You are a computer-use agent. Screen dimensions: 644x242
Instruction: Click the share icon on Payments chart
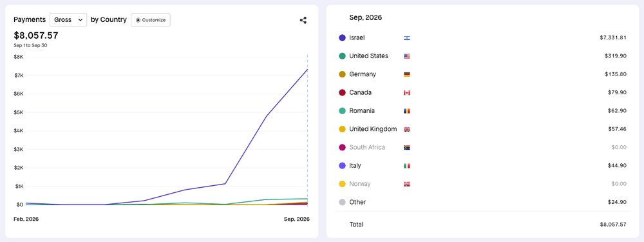click(303, 20)
